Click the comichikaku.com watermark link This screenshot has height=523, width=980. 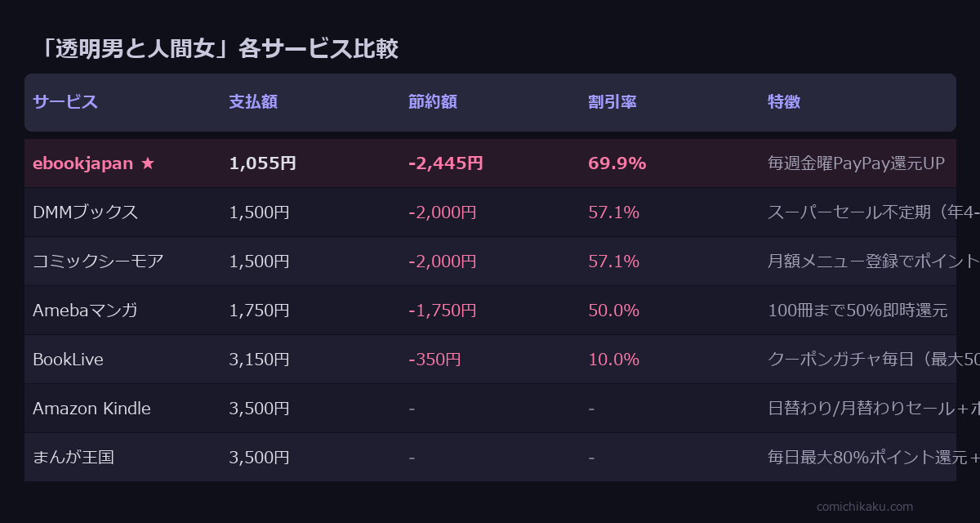pyautogui.click(x=865, y=507)
